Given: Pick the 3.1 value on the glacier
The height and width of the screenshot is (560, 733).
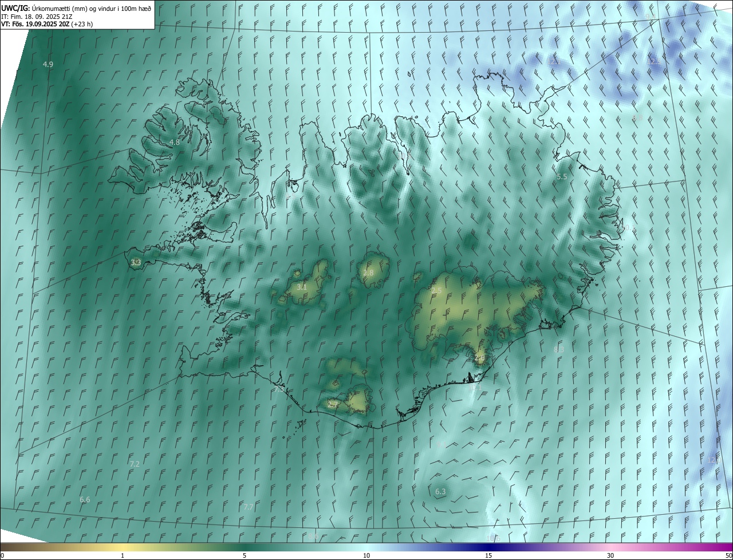Looking at the screenshot, I should [302, 287].
